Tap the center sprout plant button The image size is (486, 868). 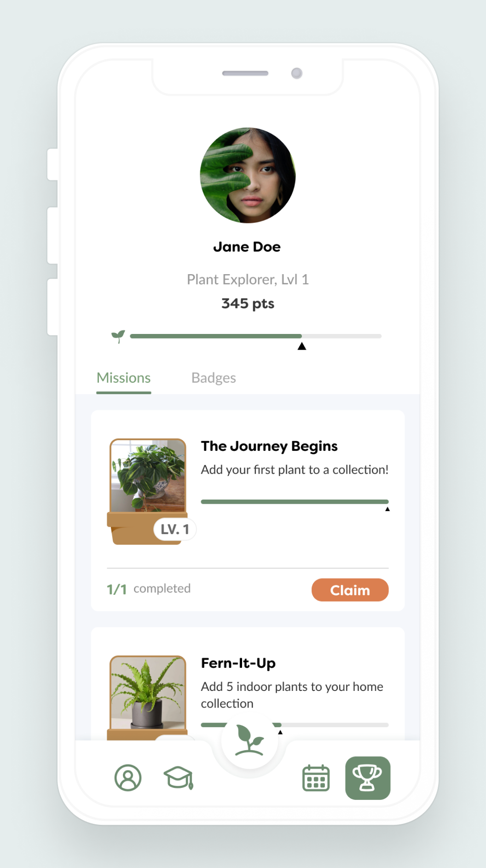coord(249,740)
